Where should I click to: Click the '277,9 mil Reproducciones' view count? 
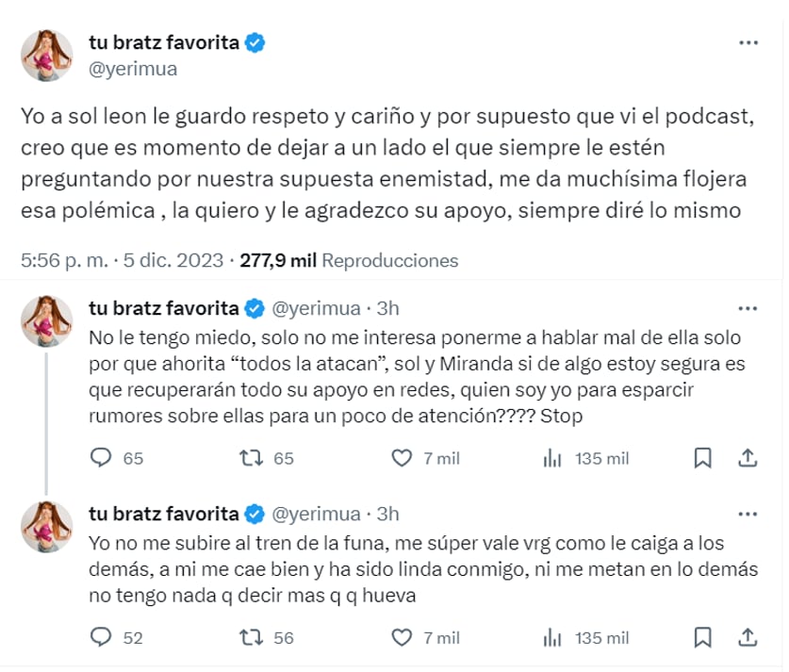pyautogui.click(x=349, y=260)
